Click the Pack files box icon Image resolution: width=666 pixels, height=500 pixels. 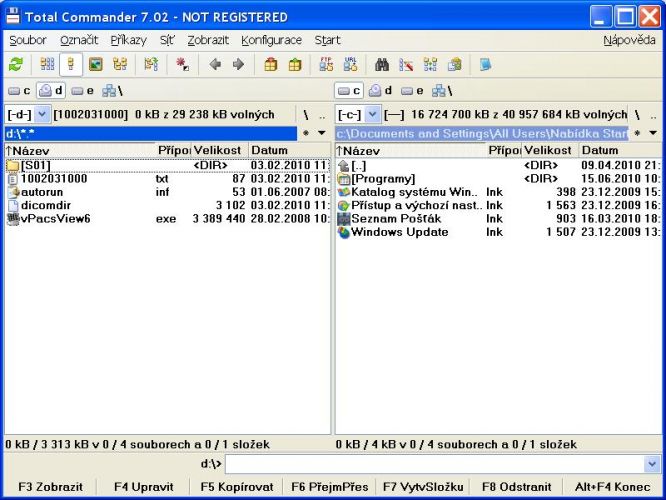[270, 65]
